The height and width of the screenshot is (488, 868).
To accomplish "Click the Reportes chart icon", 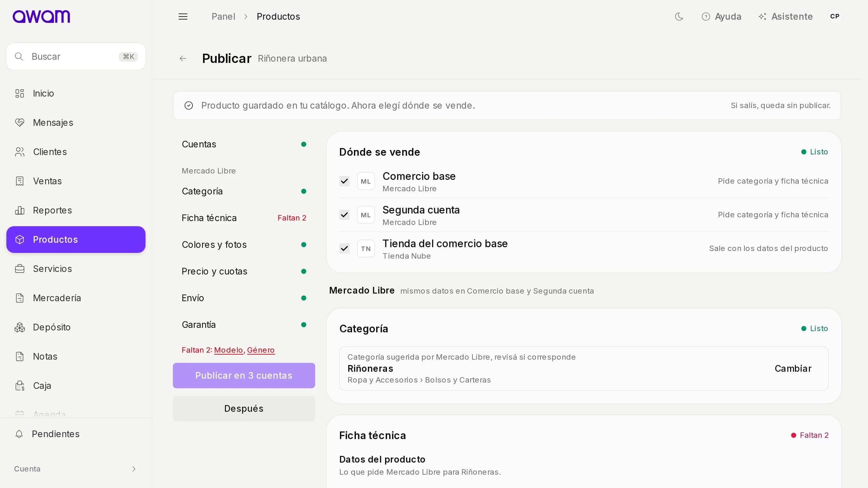I will tap(20, 210).
